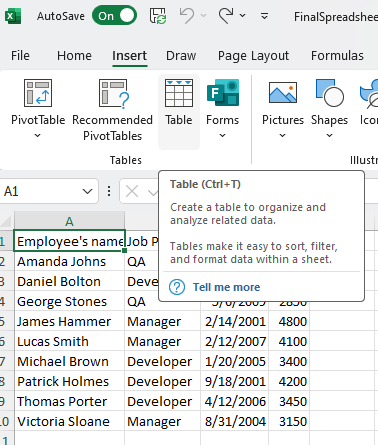Switch to the Page Layout tab
Viewport: 378px width, 445px height.
[x=253, y=56]
